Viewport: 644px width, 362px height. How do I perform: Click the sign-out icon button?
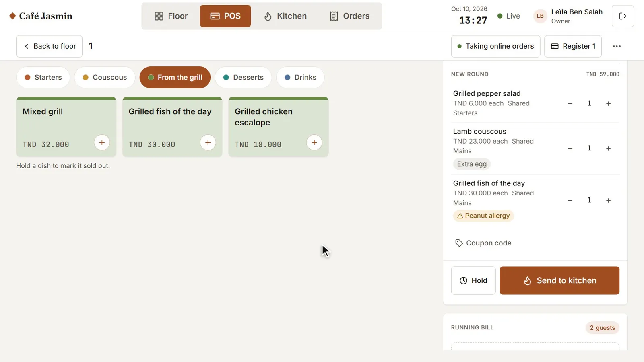pos(623,16)
